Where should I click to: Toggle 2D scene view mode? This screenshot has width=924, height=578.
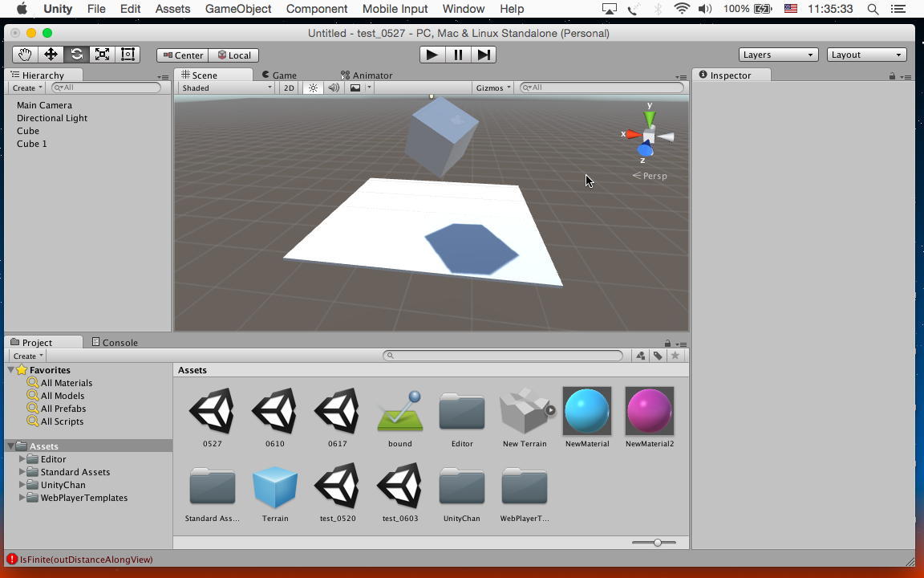point(289,88)
